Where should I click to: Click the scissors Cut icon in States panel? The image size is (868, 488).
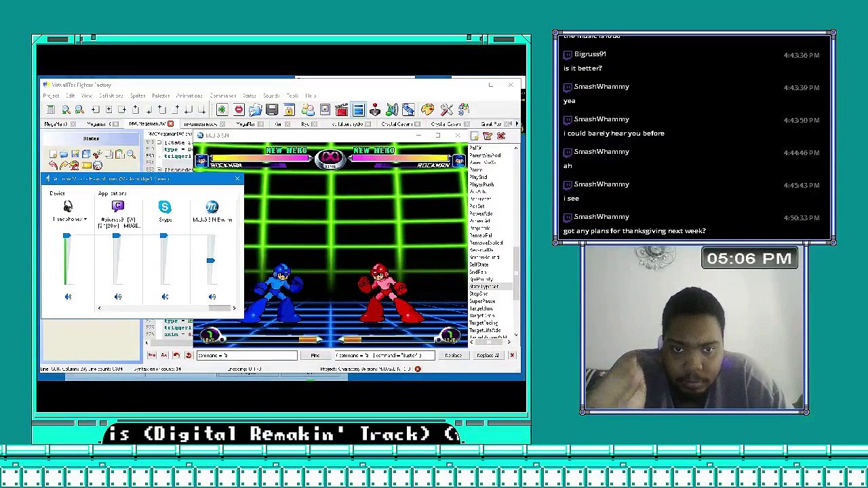(97, 155)
